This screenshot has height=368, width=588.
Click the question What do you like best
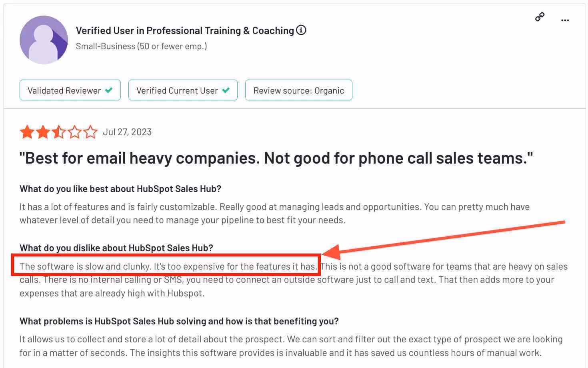pyautogui.click(x=120, y=189)
